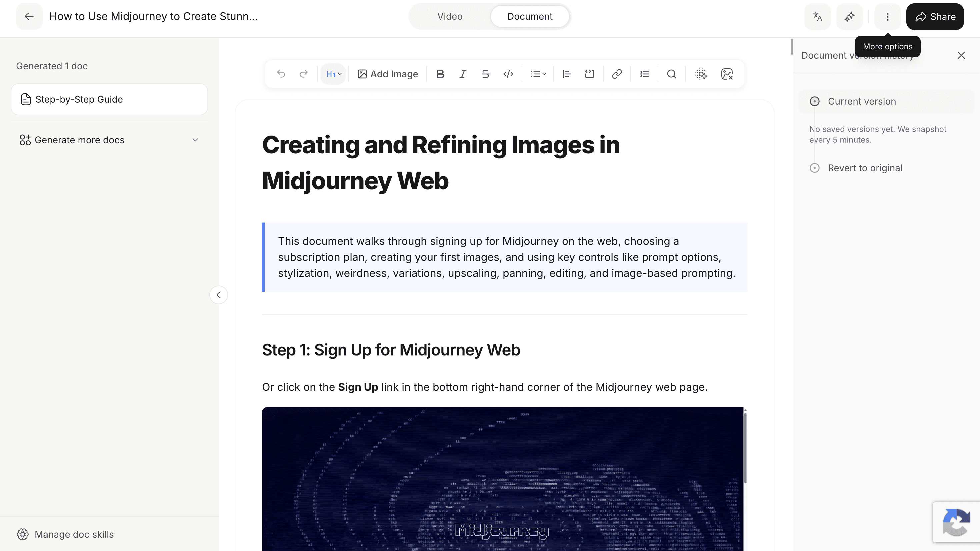The height and width of the screenshot is (551, 980).
Task: Toggle bold formatting
Action: coord(440,74)
